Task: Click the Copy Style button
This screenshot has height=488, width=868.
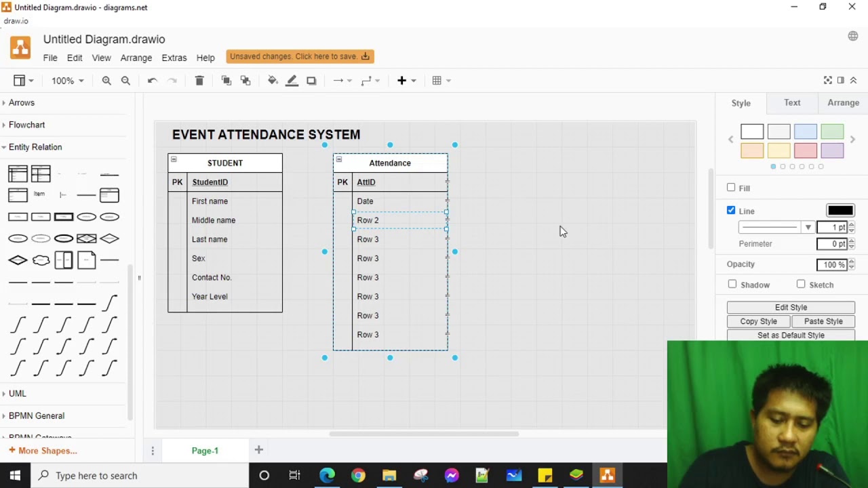Action: [x=758, y=321]
